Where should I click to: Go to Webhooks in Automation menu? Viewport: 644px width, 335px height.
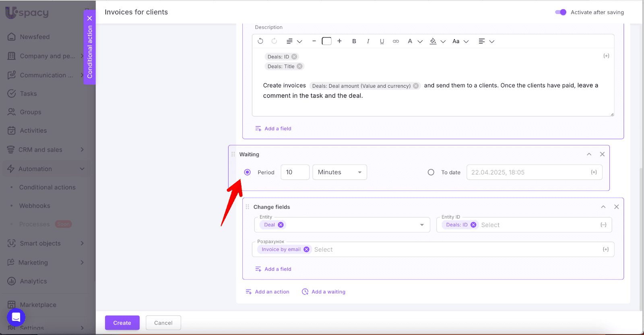tap(35, 206)
